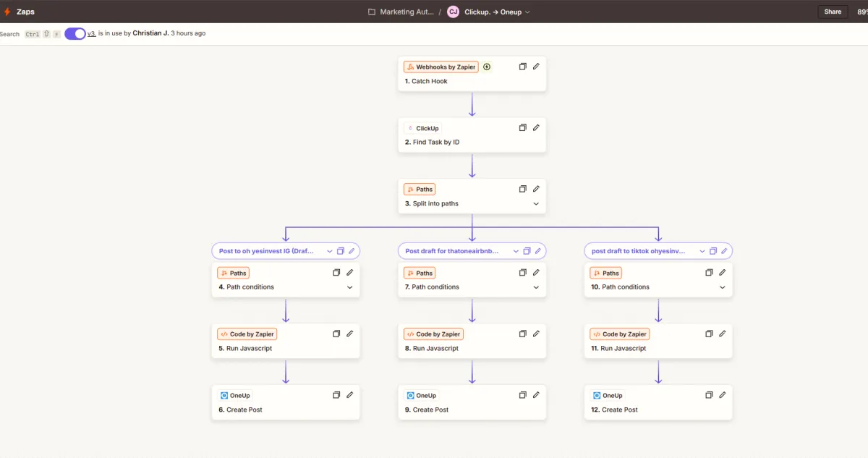
Task: Edit step 10 Path conditions
Action: [x=722, y=273]
